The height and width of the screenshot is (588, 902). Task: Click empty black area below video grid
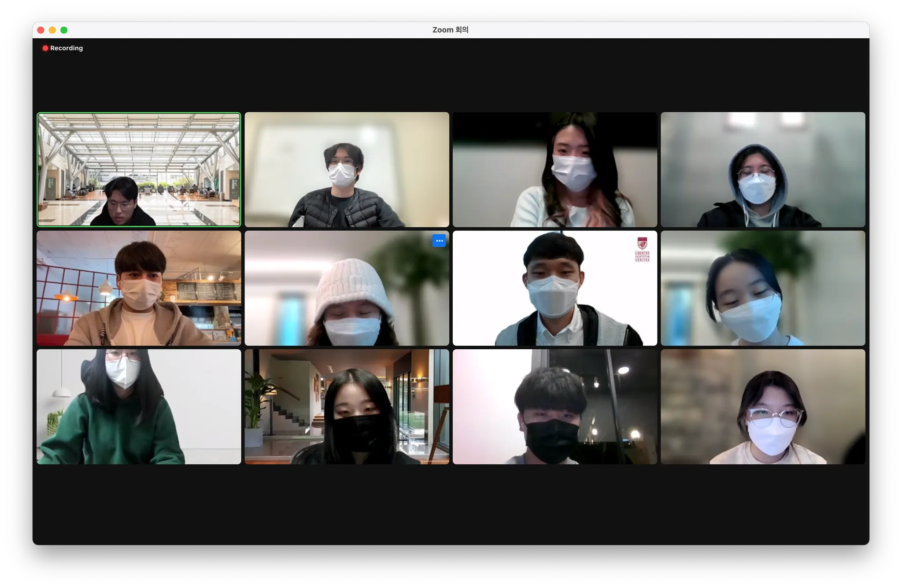click(450, 507)
